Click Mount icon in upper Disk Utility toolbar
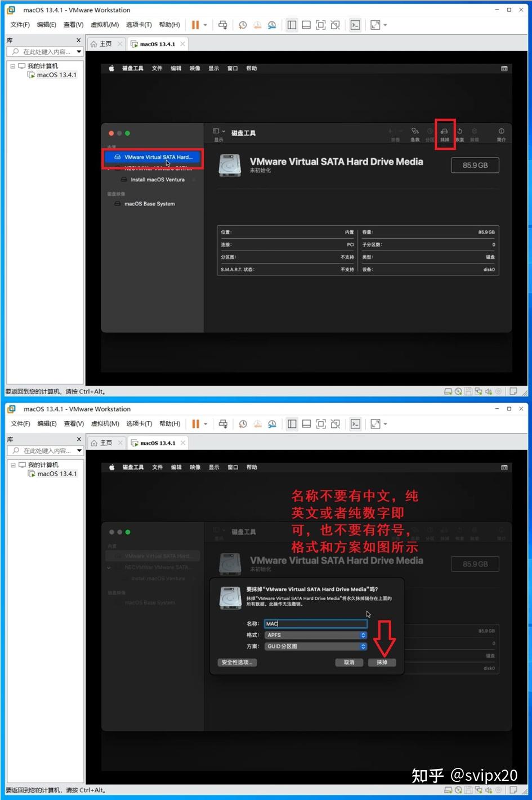This screenshot has height=800, width=532. tap(475, 131)
